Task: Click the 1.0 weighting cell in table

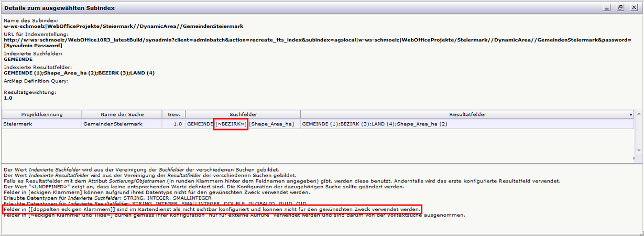Action: [x=174, y=124]
